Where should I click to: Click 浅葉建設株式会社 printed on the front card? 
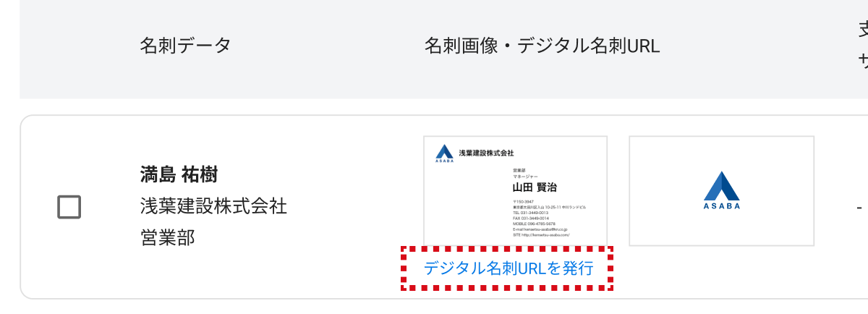tap(486, 153)
